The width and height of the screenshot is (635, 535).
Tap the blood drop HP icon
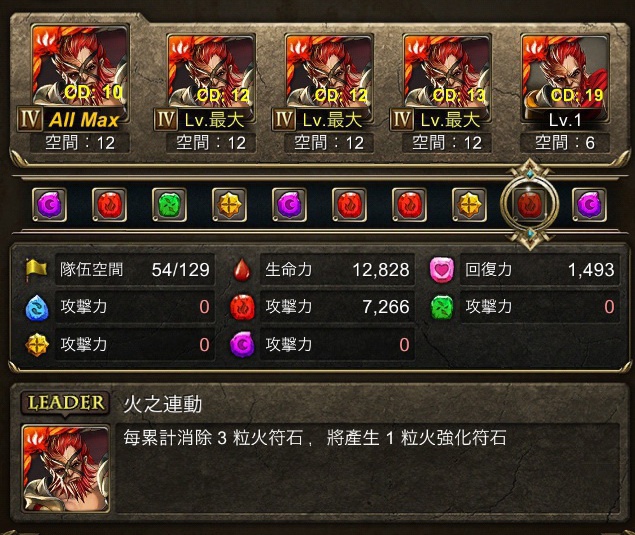click(x=242, y=270)
